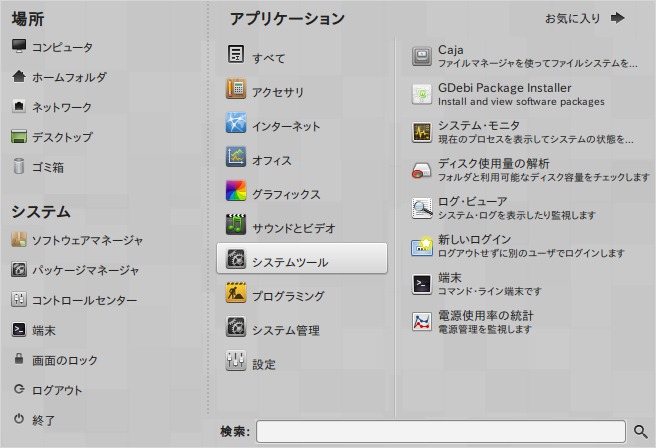Click the 電源使用率の統計 chart icon

click(422, 322)
